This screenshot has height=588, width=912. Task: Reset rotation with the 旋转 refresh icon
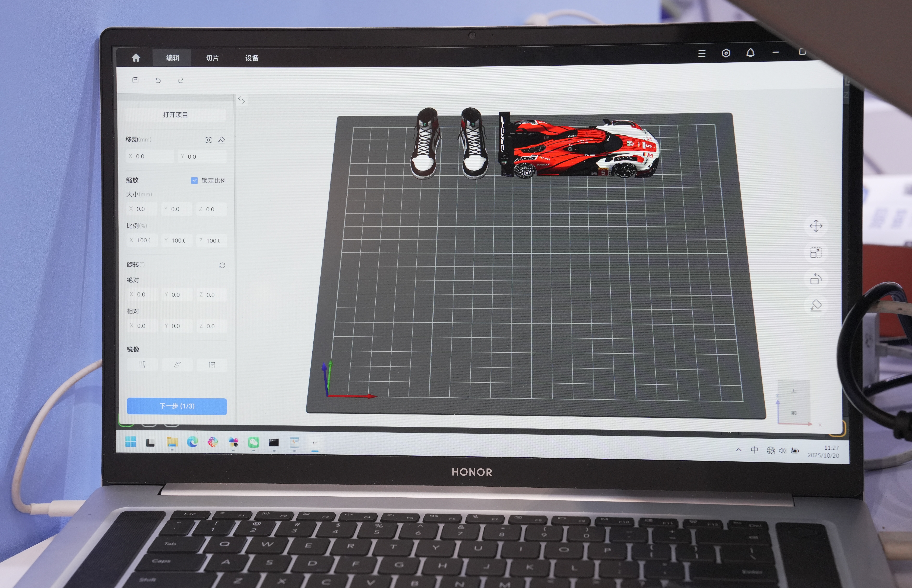coord(222,265)
